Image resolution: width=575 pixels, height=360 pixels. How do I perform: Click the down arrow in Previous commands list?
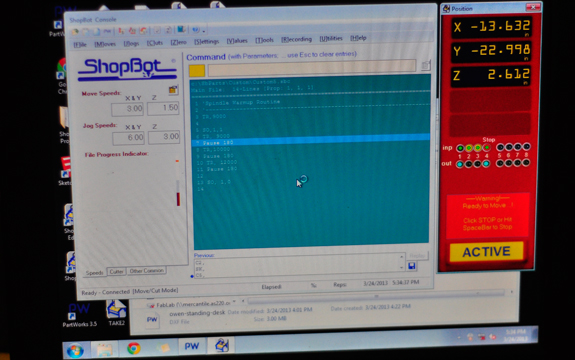tap(402, 268)
